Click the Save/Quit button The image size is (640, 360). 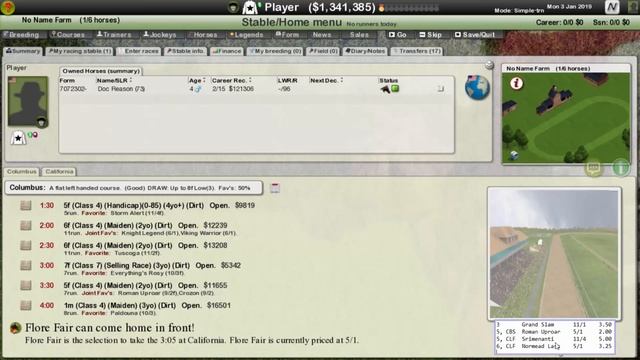point(475,35)
